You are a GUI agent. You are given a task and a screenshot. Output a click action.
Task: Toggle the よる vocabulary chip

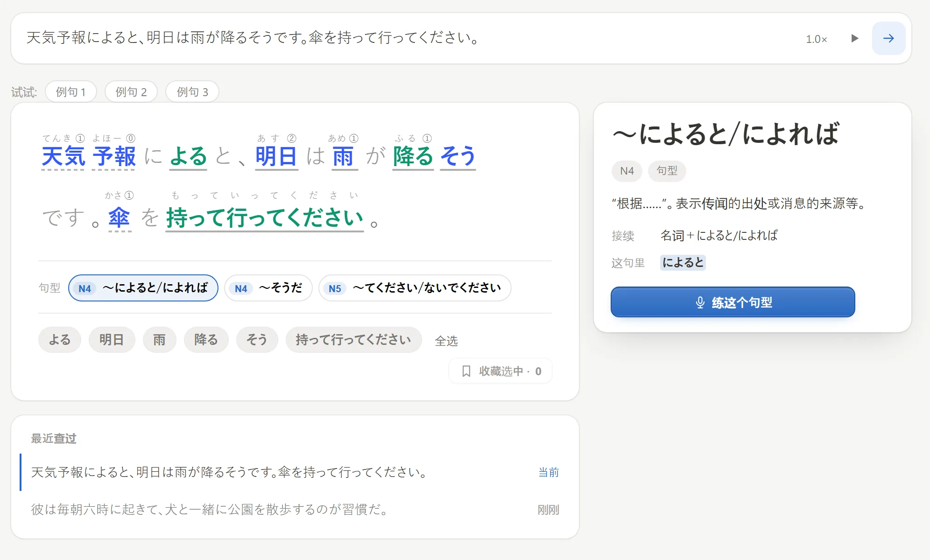click(x=60, y=340)
